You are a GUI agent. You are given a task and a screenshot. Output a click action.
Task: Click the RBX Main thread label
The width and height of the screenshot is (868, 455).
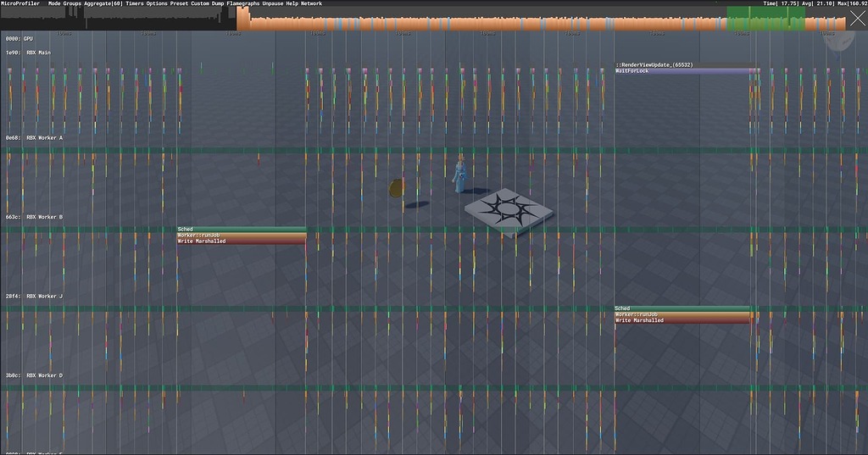28,53
